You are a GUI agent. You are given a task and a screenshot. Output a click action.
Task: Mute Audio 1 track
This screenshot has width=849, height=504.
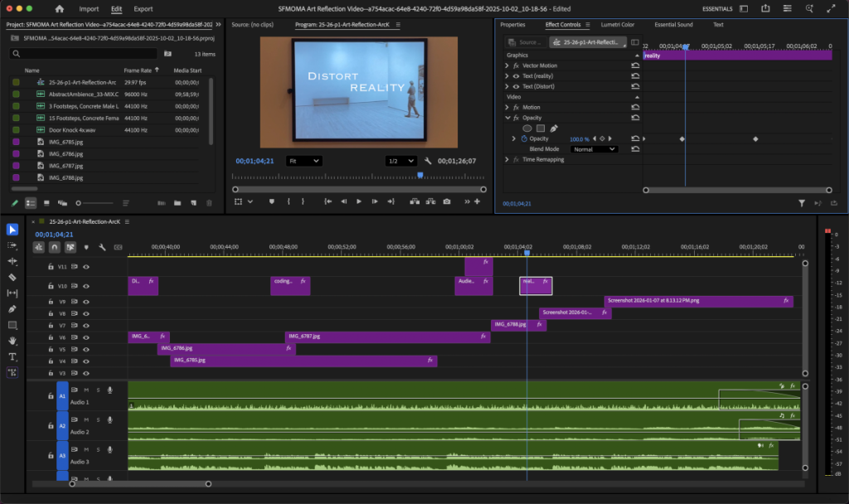pyautogui.click(x=86, y=390)
